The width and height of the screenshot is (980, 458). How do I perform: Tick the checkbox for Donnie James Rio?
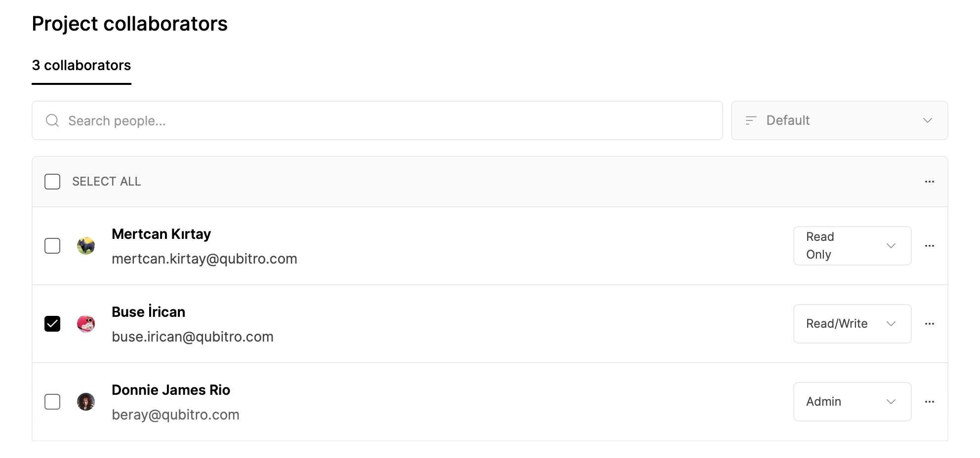52,402
